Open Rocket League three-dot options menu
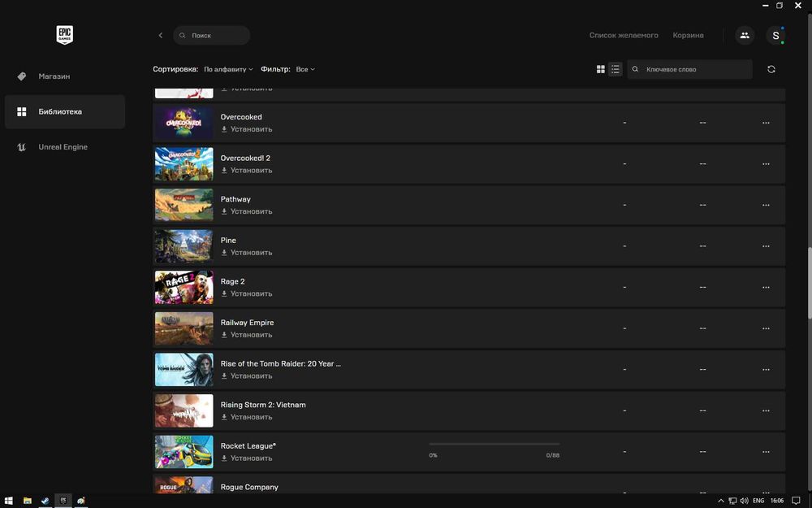Image resolution: width=812 pixels, height=508 pixels. coord(766,452)
